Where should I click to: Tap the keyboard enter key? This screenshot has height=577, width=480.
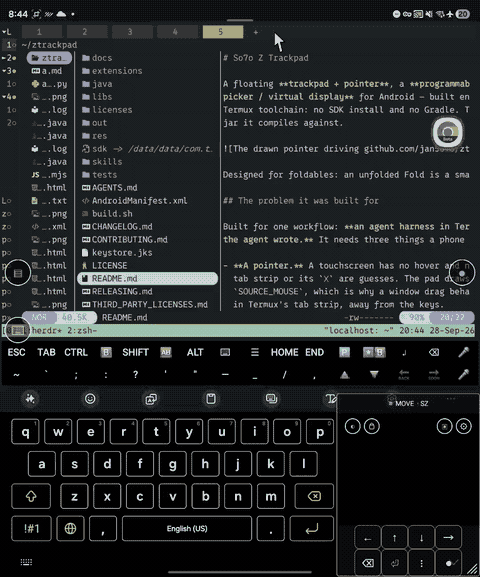312,529
